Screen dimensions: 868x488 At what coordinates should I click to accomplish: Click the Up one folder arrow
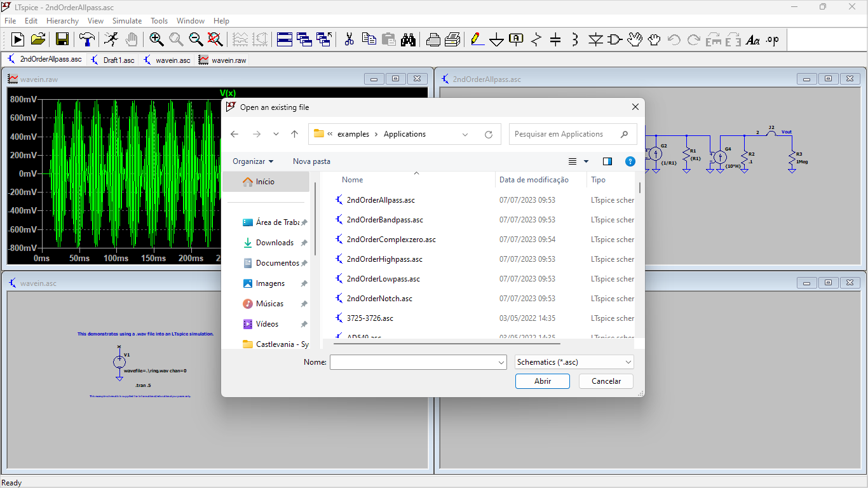(294, 134)
